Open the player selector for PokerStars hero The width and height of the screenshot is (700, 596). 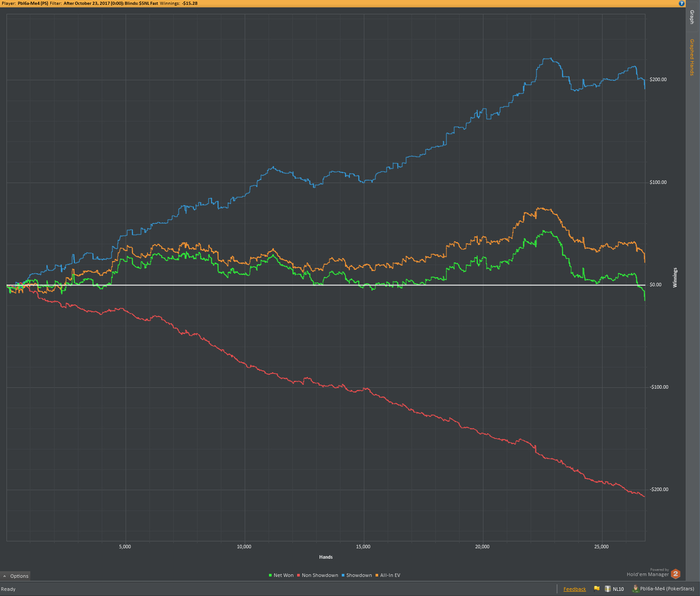[667, 589]
